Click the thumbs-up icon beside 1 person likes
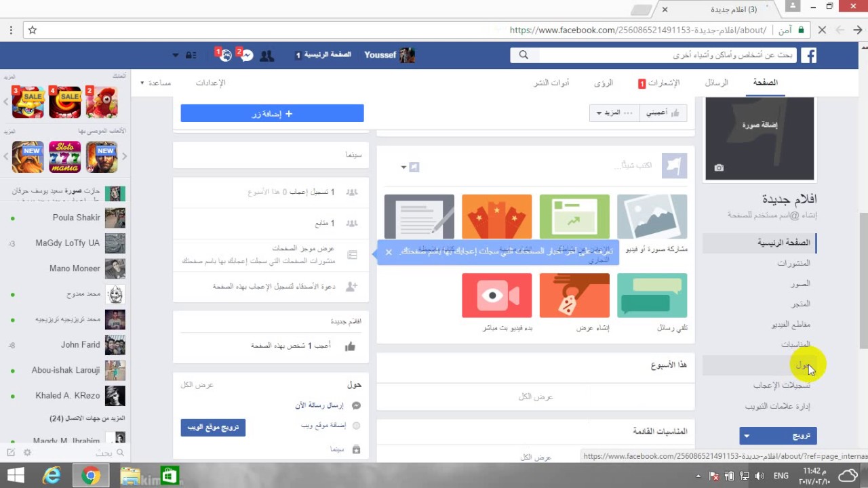 [350, 346]
